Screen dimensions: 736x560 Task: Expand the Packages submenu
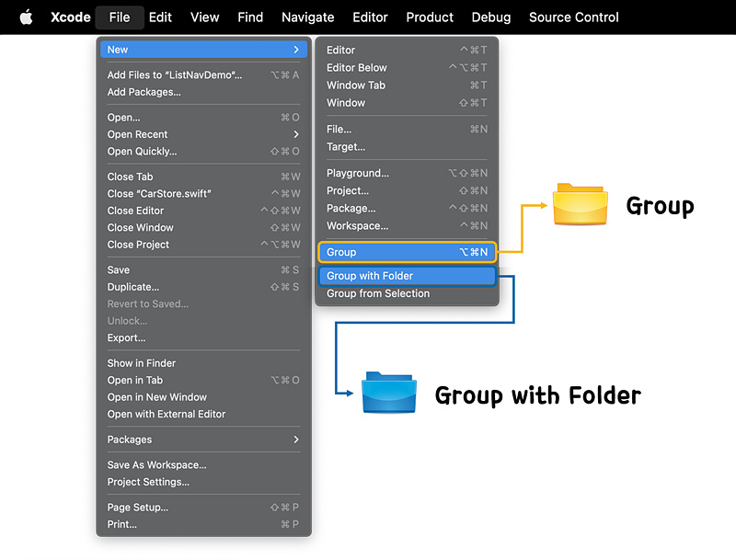click(203, 440)
